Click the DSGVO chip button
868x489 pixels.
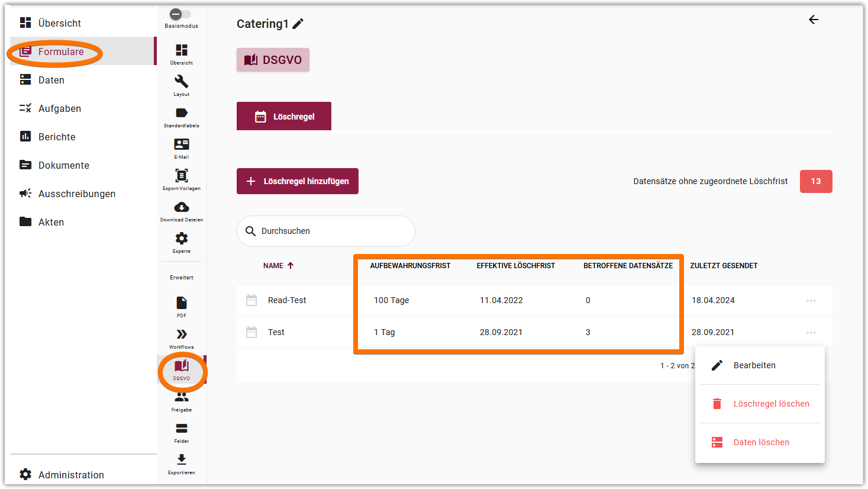click(x=273, y=60)
